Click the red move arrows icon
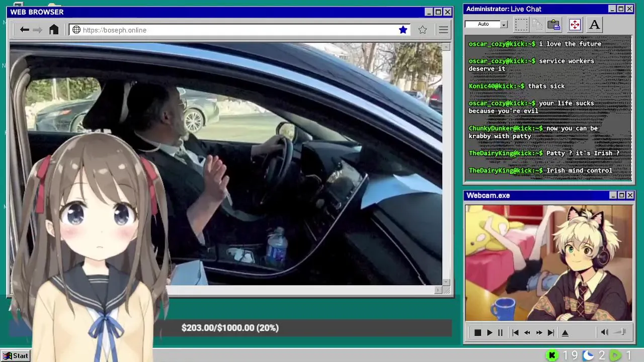 575,24
